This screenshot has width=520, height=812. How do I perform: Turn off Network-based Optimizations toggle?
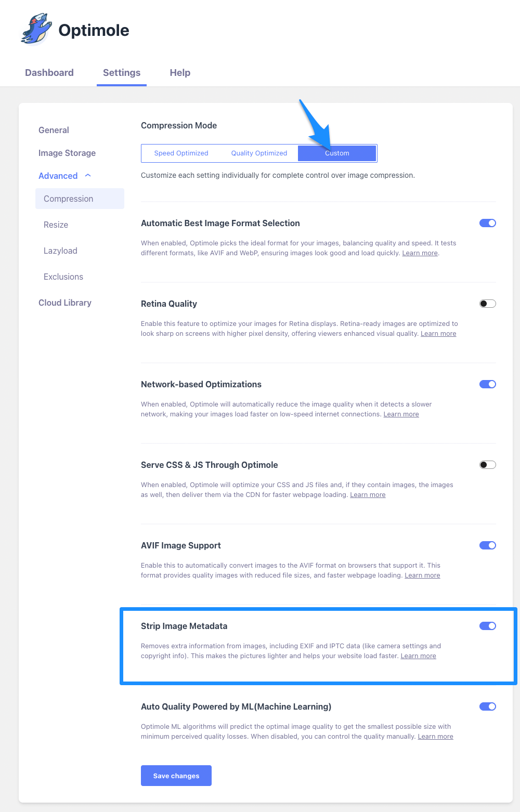(x=487, y=384)
